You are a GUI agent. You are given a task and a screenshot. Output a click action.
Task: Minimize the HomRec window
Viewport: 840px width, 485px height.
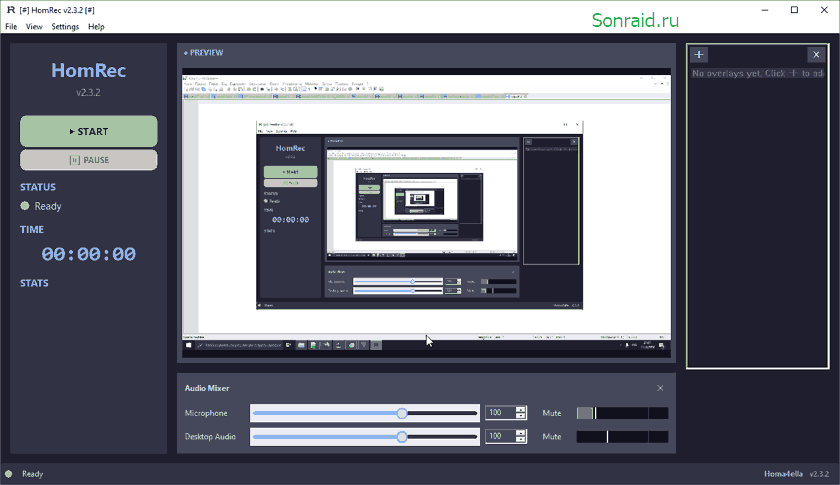click(x=765, y=10)
